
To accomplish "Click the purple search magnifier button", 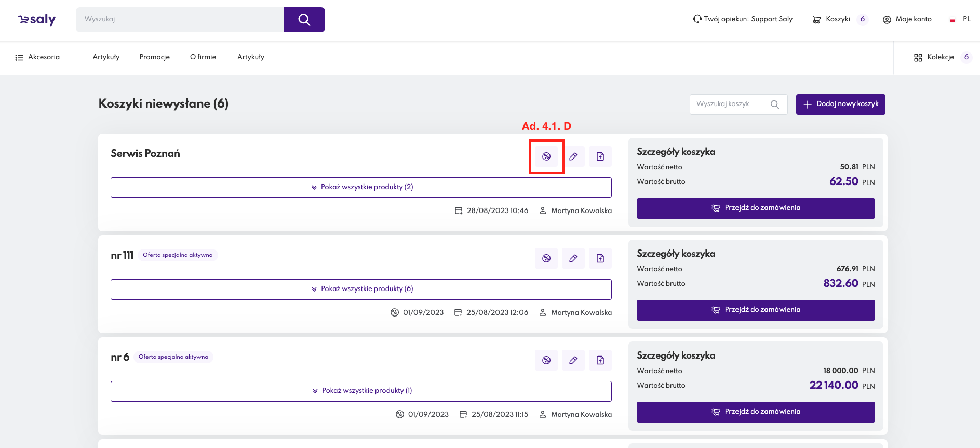I will pos(304,20).
